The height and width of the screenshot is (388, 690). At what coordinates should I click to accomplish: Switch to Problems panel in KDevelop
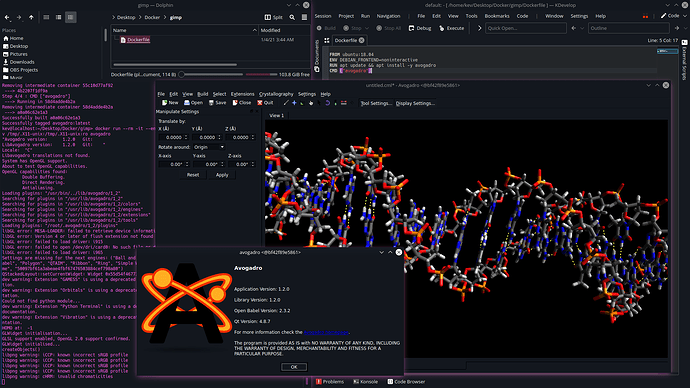click(x=329, y=381)
